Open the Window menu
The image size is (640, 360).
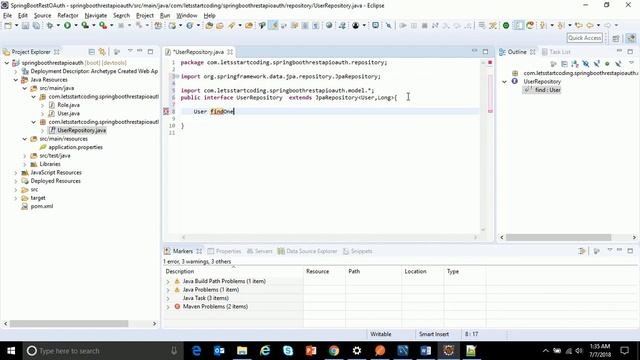point(187,16)
